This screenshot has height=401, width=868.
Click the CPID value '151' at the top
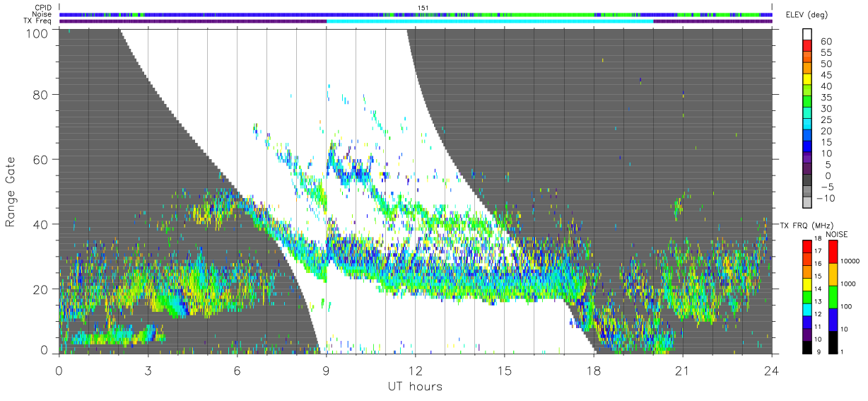[x=423, y=8]
